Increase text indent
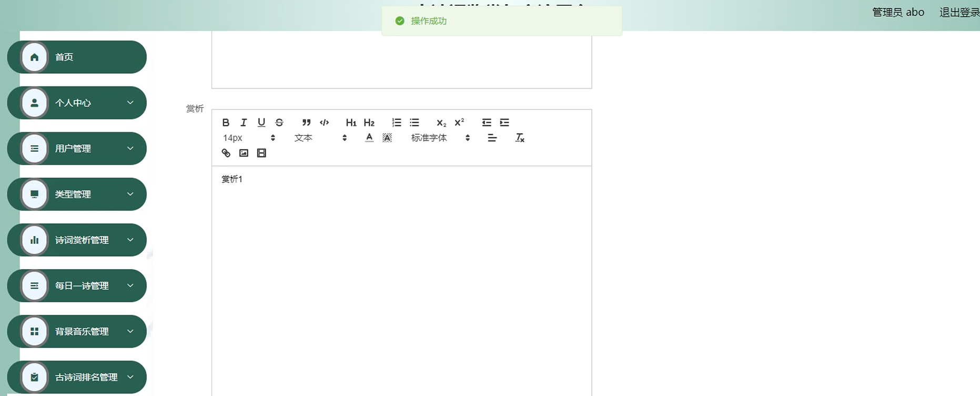 pos(504,123)
